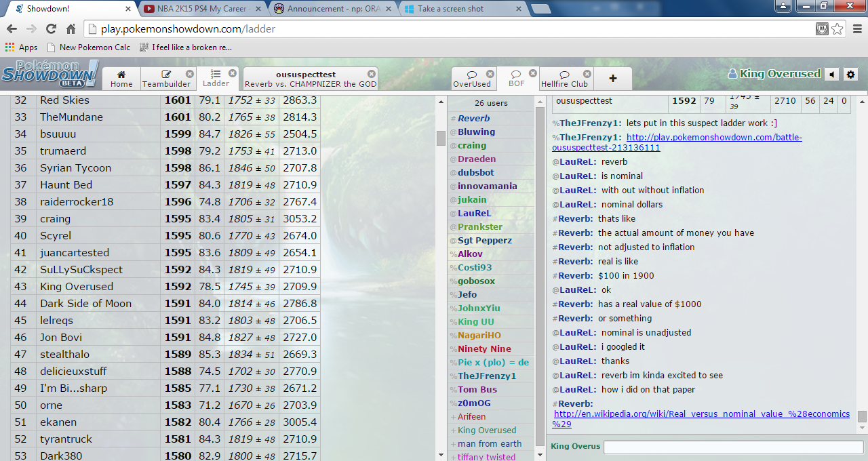Viewport: 868px width, 461px height.
Task: Bookmark this page with the star icon
Action: pos(837,29)
